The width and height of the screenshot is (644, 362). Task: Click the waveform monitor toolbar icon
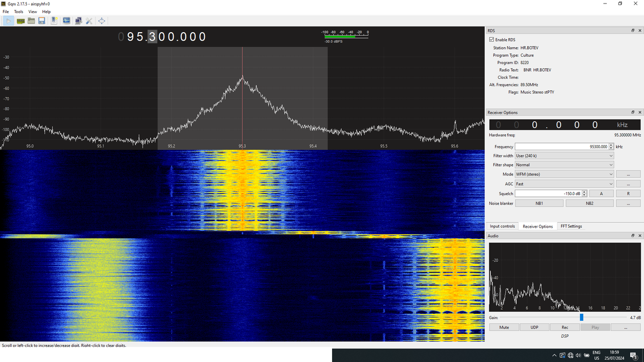[x=66, y=21]
